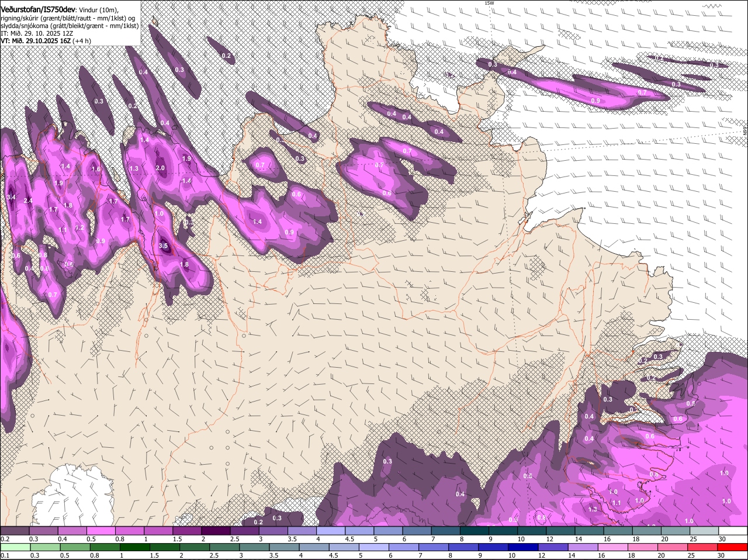Screen dimensions: 748x560
Task: Click the 0.1 label in the bottom legend row
Action: (x=5, y=555)
